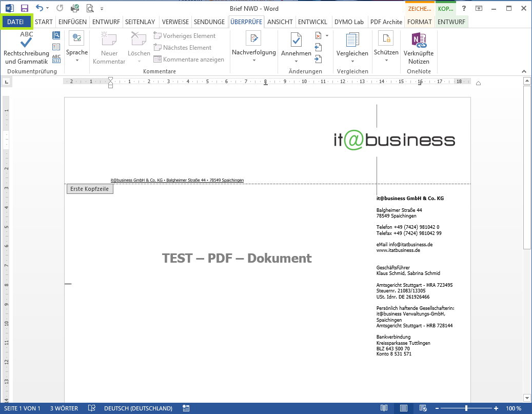Click Neuer Kommentar button

[109, 48]
